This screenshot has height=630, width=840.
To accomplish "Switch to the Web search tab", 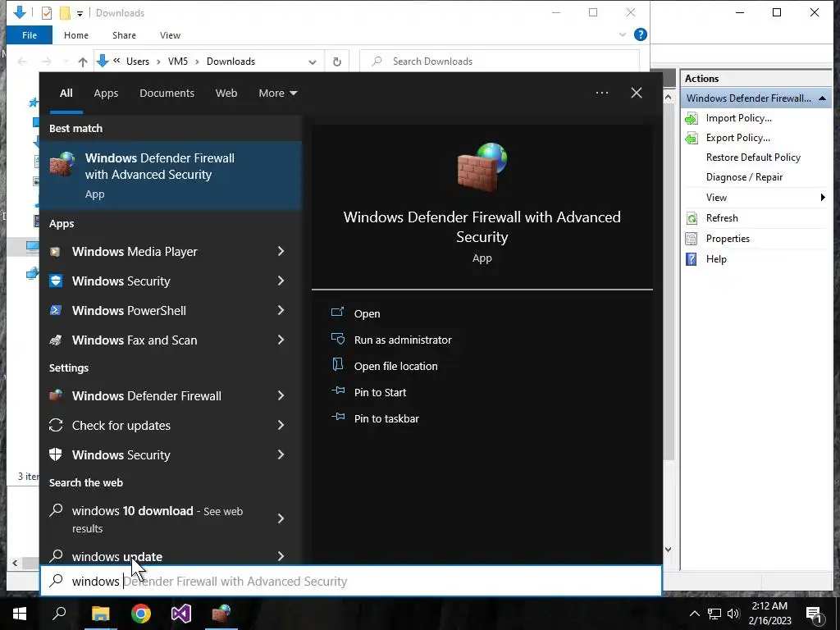I will (x=226, y=94).
